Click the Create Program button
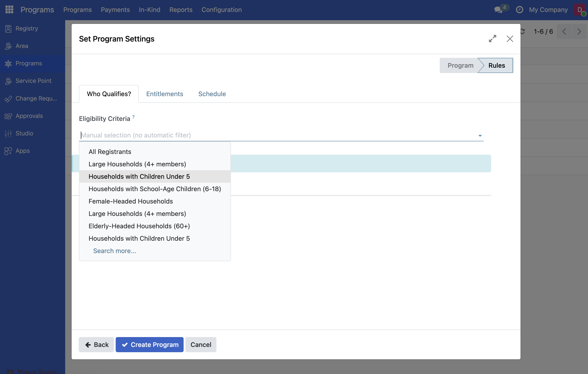The width and height of the screenshot is (588, 374). (x=149, y=344)
